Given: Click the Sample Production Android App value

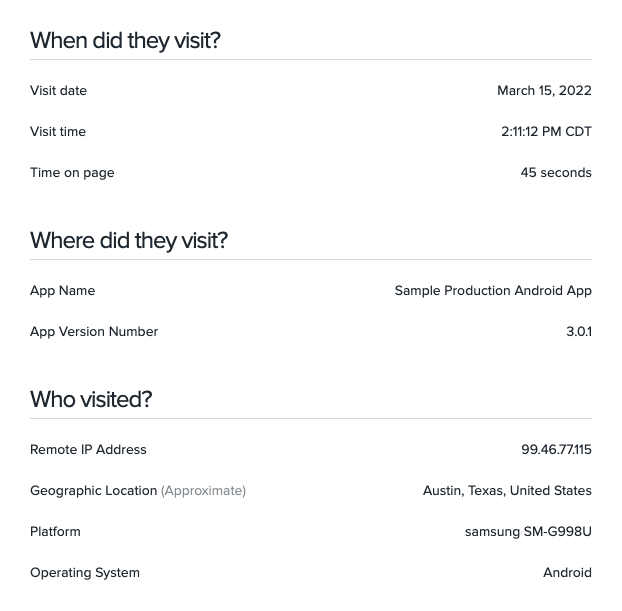Looking at the screenshot, I should tap(493, 291).
